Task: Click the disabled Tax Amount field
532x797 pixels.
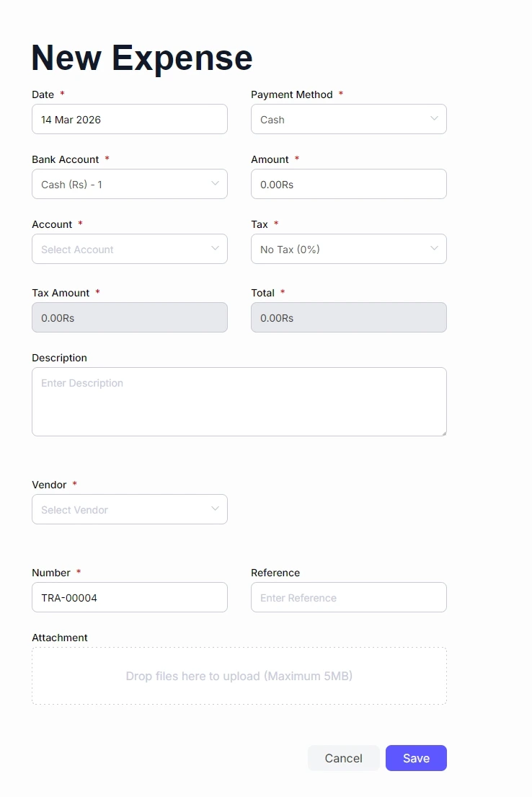Action: point(130,317)
